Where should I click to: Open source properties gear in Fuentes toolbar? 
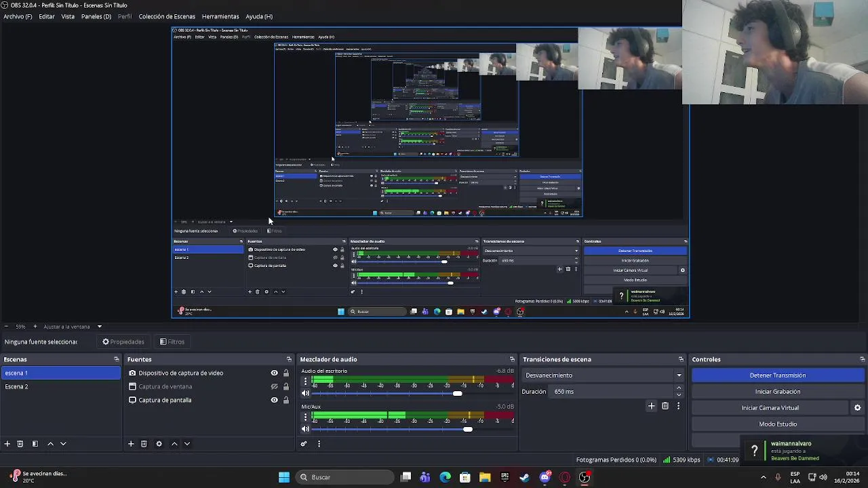159,444
